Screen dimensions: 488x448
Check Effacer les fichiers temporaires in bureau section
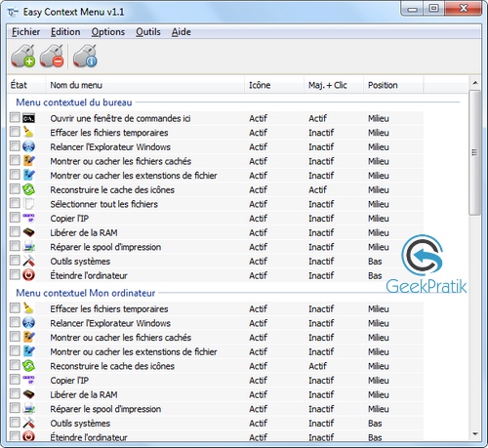15,132
